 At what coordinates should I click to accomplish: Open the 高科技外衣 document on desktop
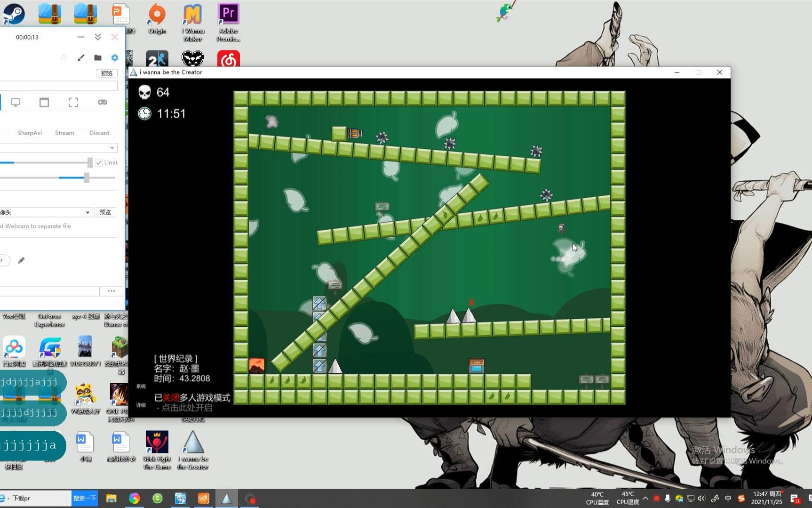click(x=121, y=447)
